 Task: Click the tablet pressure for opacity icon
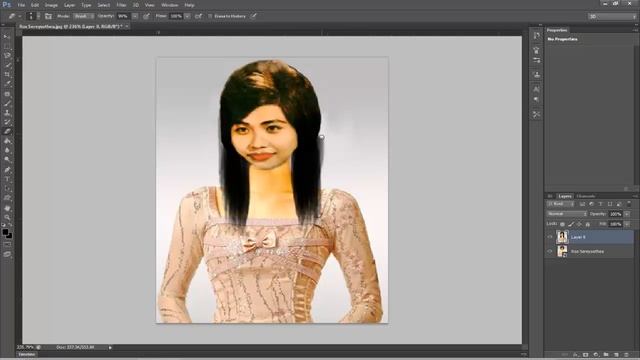point(146,16)
